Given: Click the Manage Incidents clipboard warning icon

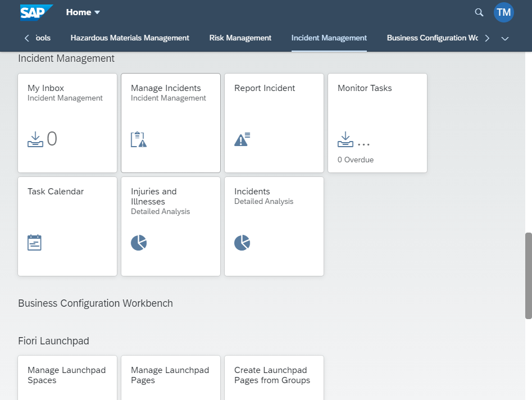Looking at the screenshot, I should (139, 139).
